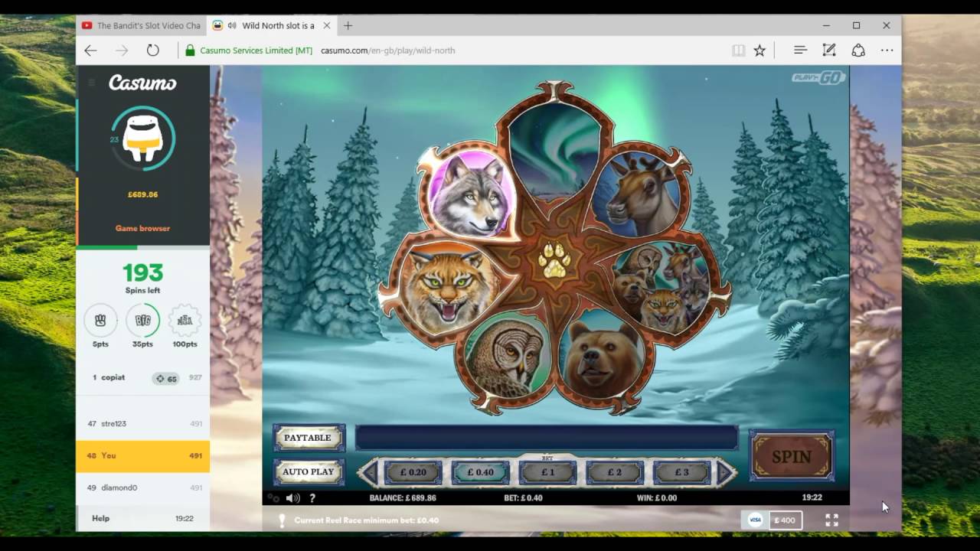Click the empty game message bar

pos(547,438)
